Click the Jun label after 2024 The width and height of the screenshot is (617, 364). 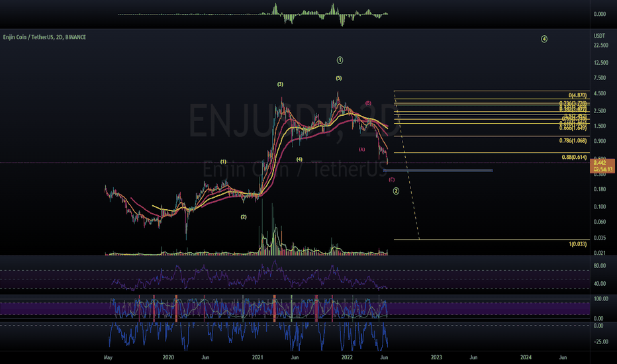click(563, 357)
